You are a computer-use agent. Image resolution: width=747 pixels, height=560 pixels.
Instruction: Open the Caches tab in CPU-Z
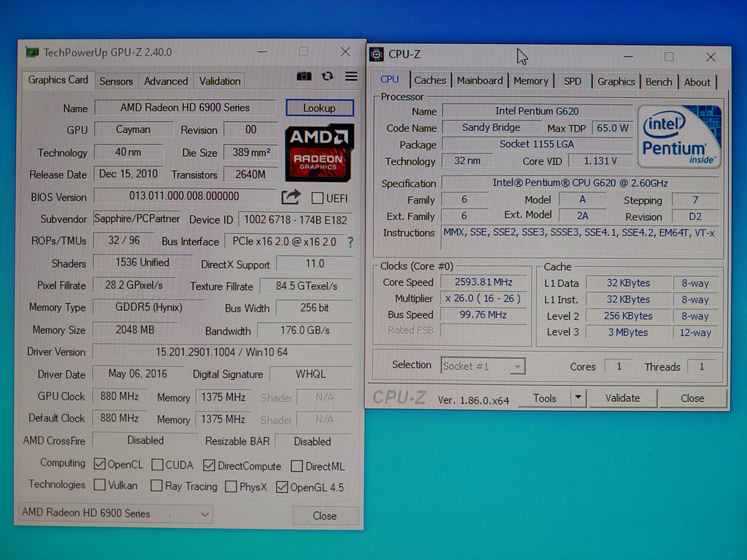tap(430, 80)
